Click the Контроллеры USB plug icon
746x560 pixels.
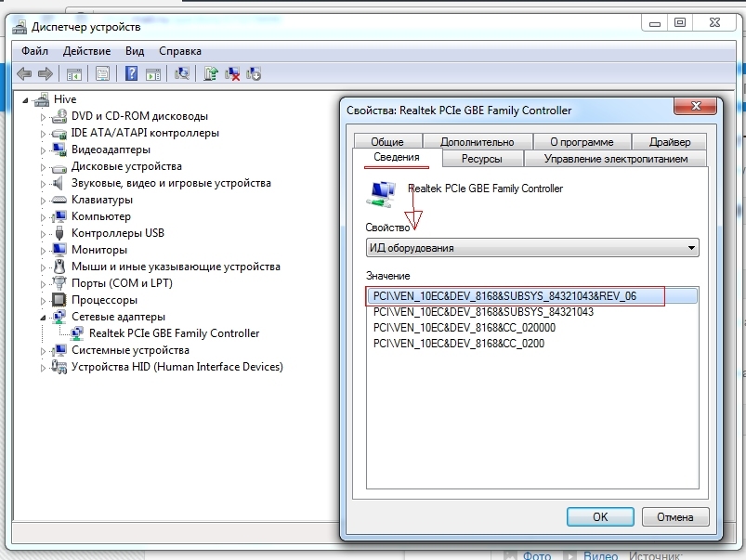[x=59, y=233]
